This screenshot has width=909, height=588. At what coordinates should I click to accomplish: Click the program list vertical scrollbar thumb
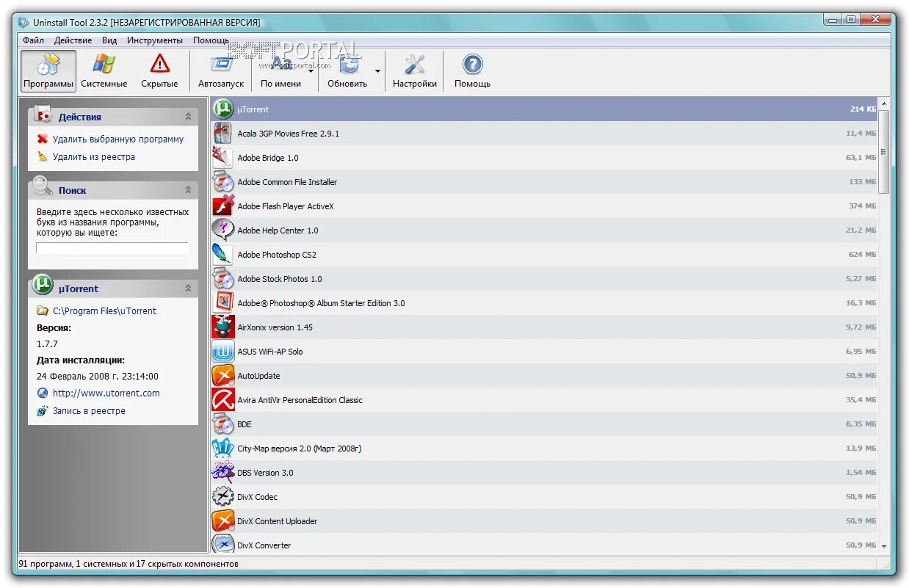point(883,151)
